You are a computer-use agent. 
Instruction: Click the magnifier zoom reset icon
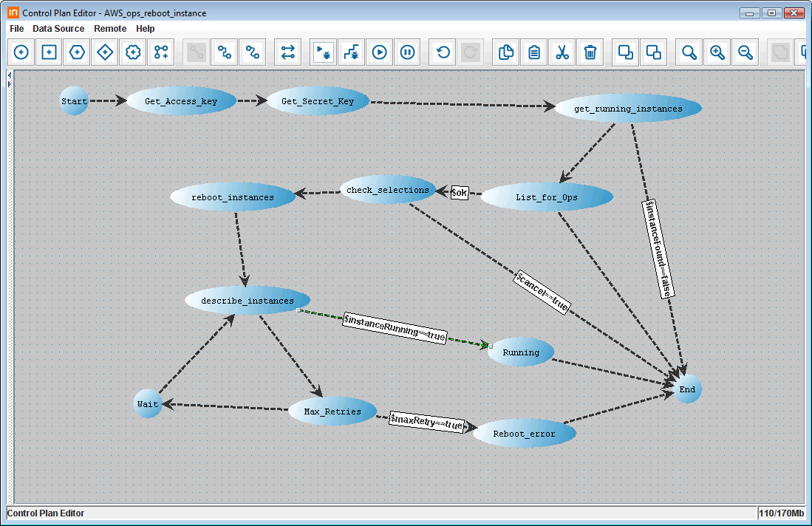689,52
